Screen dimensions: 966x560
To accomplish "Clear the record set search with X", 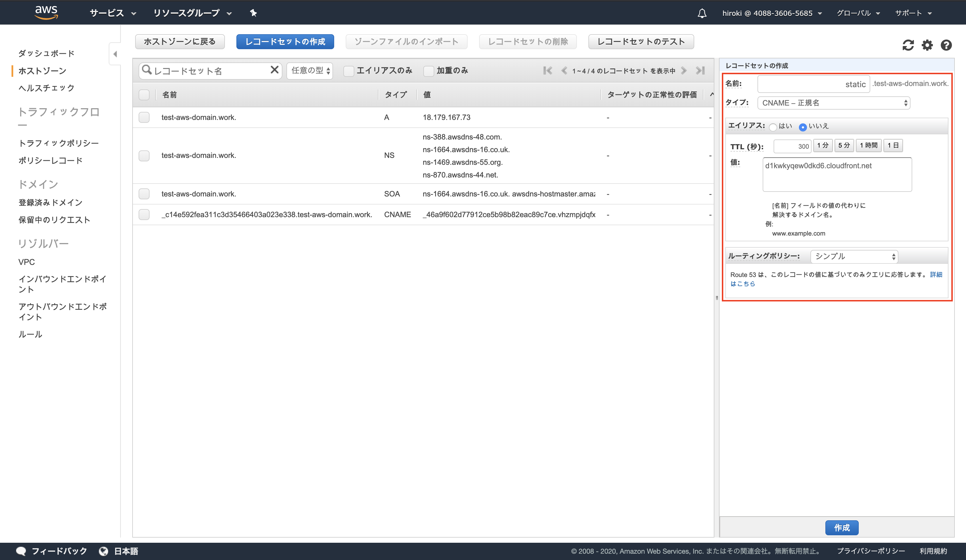I will click(x=274, y=70).
